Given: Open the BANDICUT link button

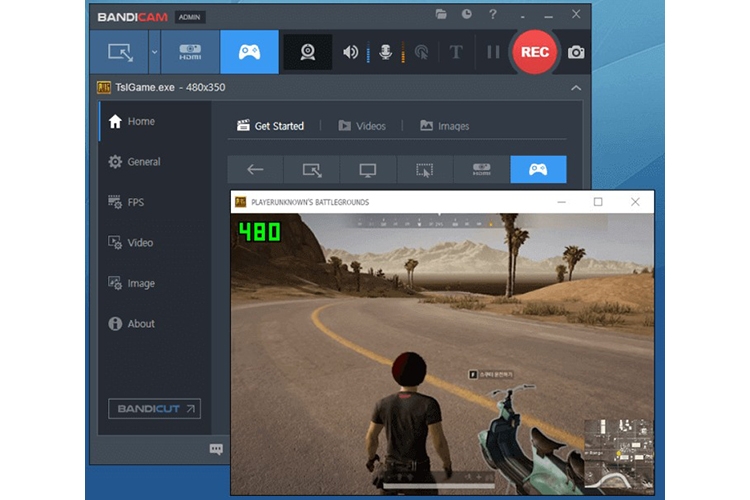Looking at the screenshot, I should coord(154,409).
